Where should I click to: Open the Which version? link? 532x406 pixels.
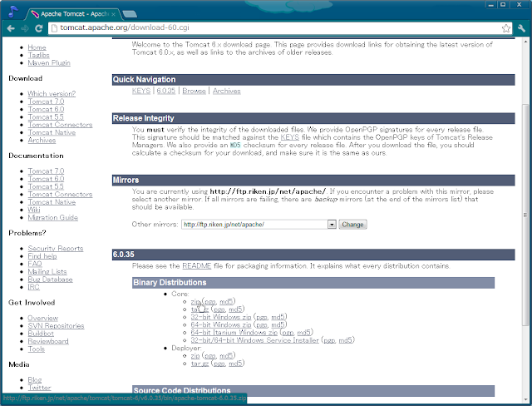[52, 94]
